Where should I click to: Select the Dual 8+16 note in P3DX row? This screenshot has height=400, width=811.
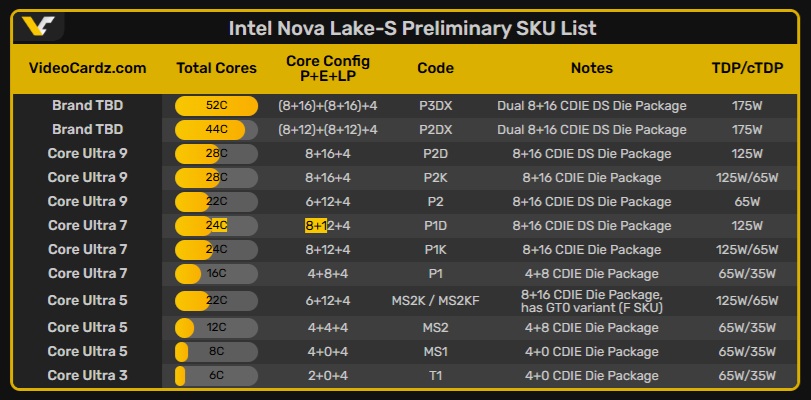tap(592, 106)
